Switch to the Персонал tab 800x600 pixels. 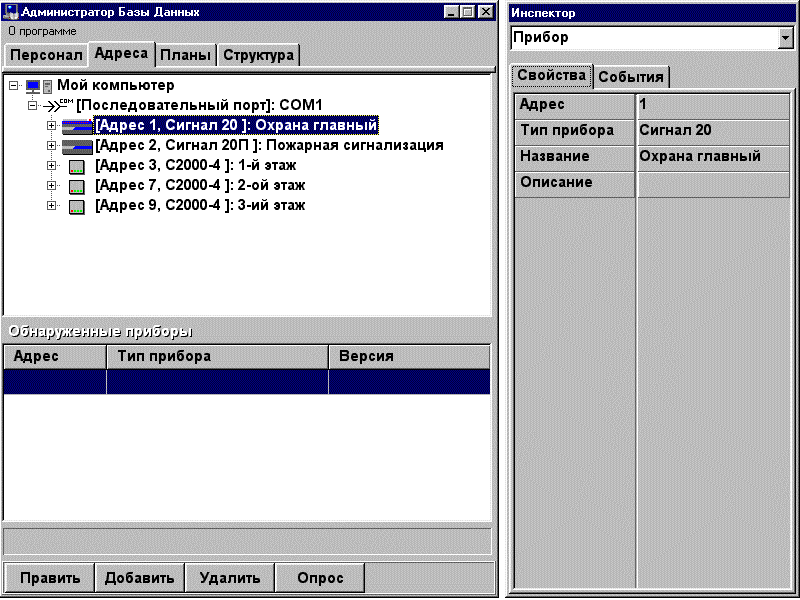coord(46,55)
